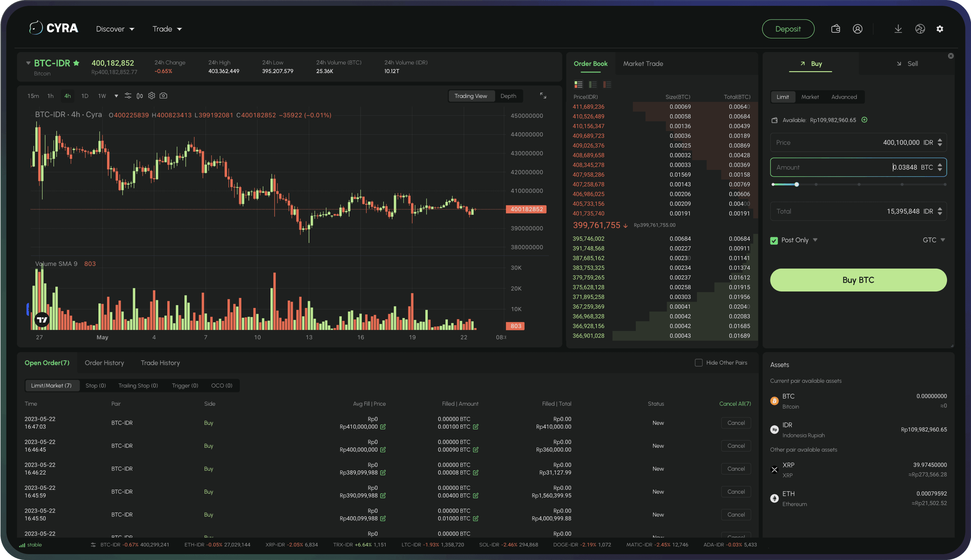Take chart snapshot with camera icon
Image resolution: width=971 pixels, height=560 pixels.
[x=163, y=96]
